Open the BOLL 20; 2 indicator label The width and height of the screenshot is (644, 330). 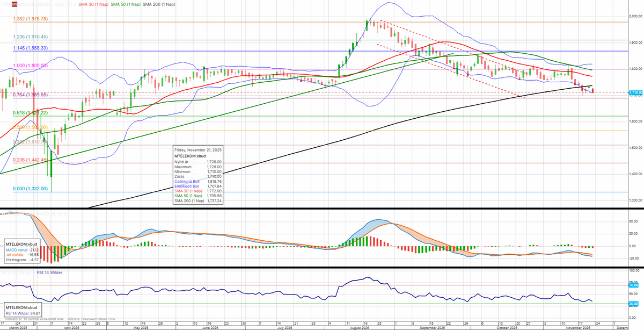(64, 4)
